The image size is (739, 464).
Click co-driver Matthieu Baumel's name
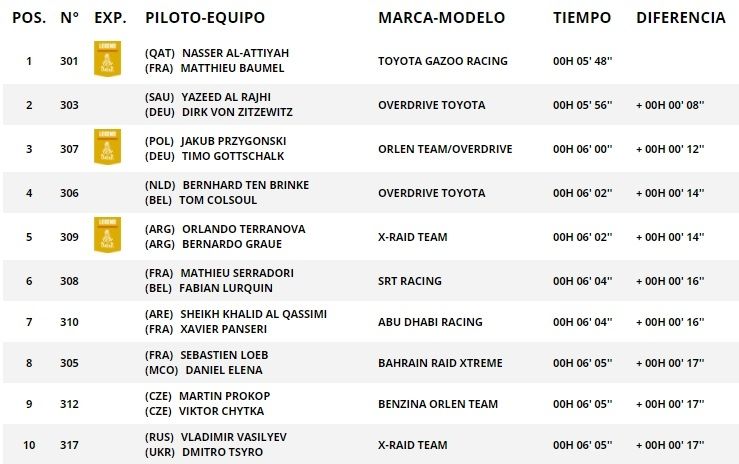(x=232, y=68)
